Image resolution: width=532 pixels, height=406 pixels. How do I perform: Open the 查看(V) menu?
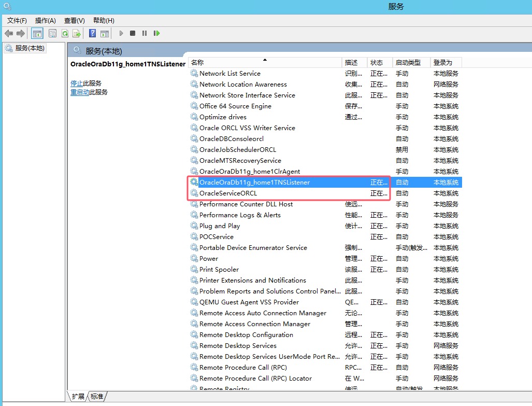[x=74, y=21]
